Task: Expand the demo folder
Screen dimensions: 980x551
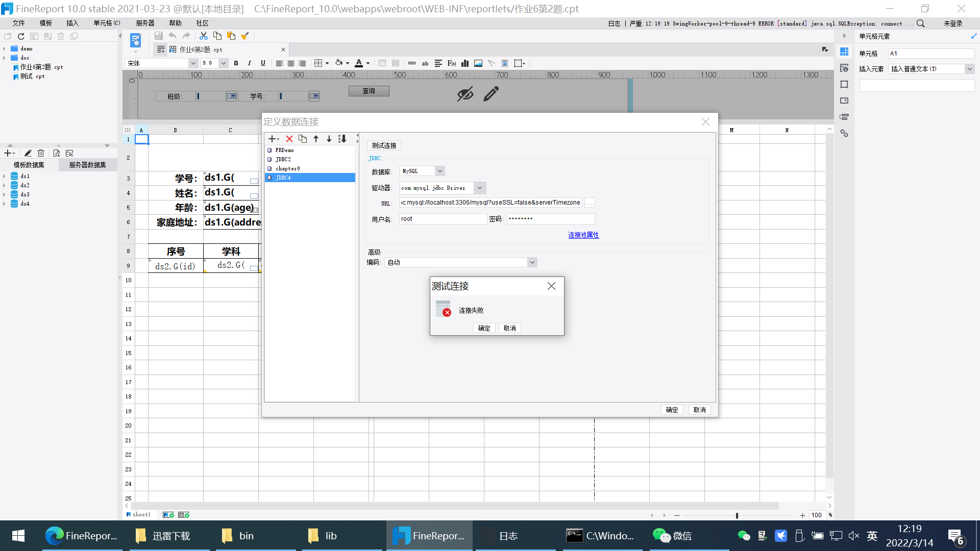Action: pos(4,49)
